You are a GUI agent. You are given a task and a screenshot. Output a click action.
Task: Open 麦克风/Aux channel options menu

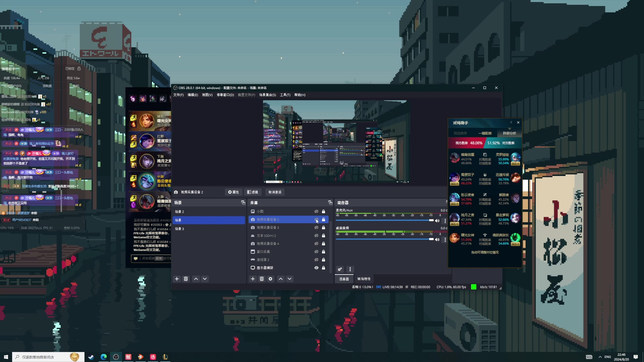point(445,221)
